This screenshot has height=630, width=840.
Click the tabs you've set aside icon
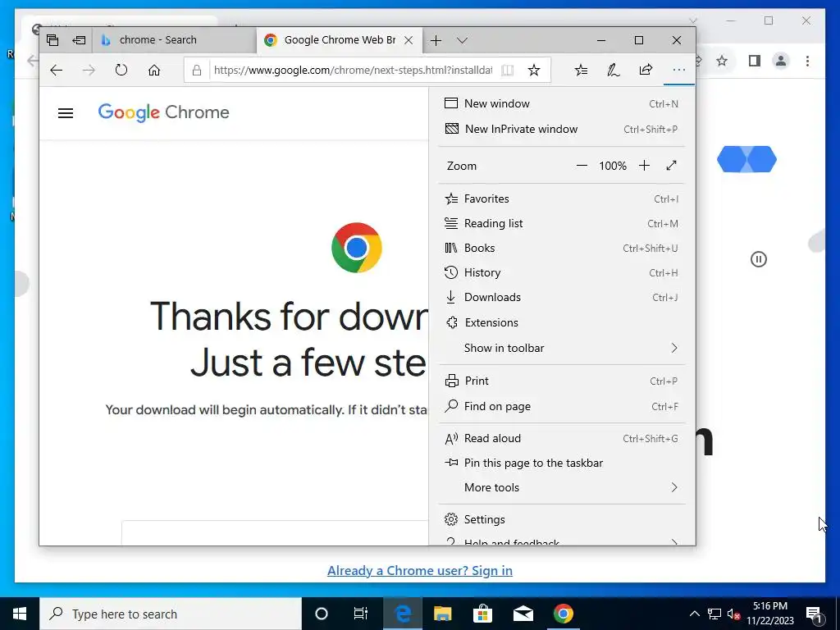point(52,40)
